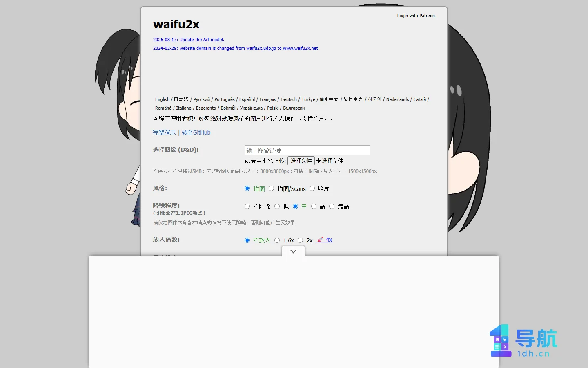
Task: Select 2x upscaling option
Action: [300, 240]
